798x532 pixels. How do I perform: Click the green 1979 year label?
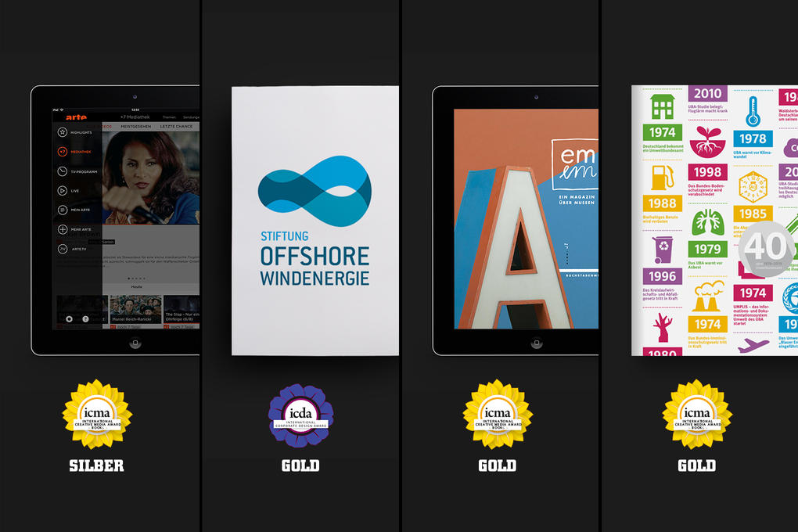click(x=708, y=249)
